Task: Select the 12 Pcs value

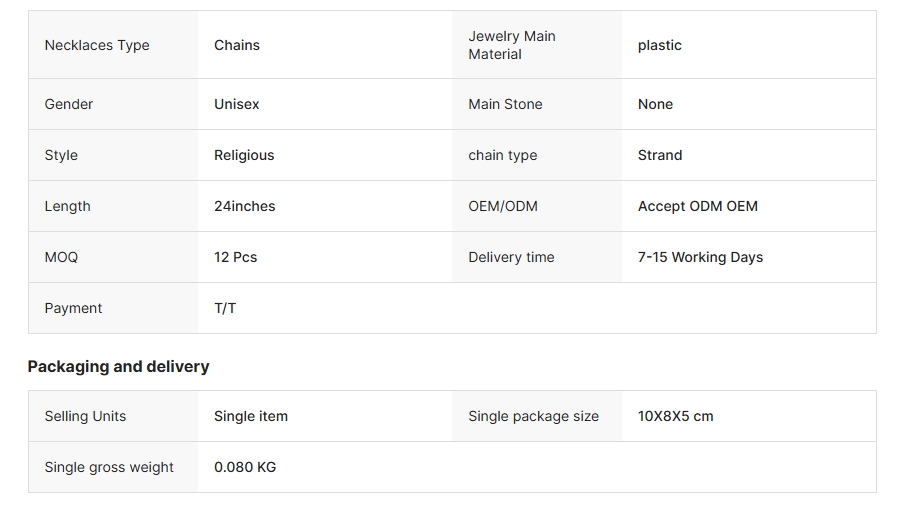Action: pos(235,257)
